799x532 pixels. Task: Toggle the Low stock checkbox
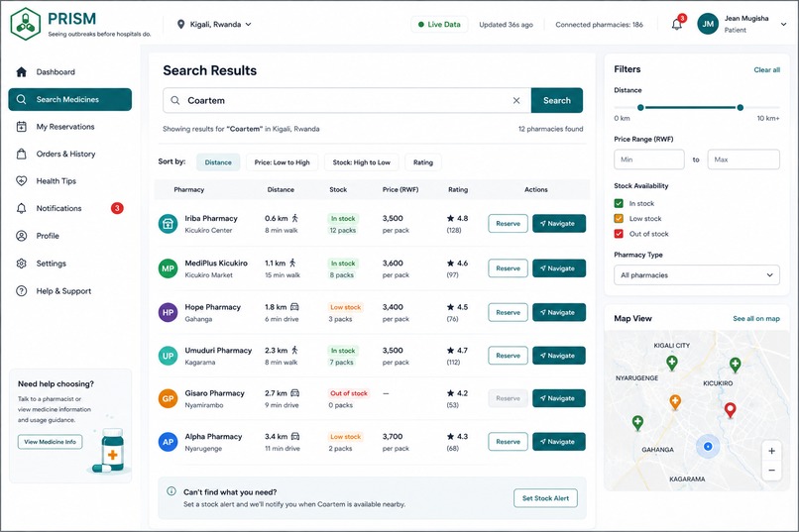pos(619,218)
